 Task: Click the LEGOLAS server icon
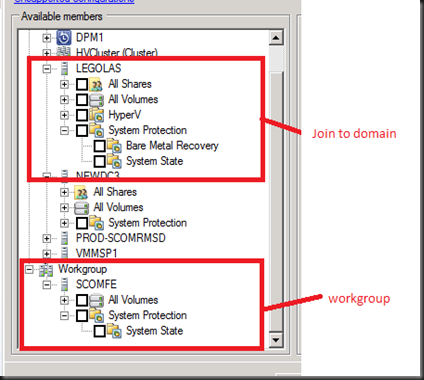coord(64,69)
